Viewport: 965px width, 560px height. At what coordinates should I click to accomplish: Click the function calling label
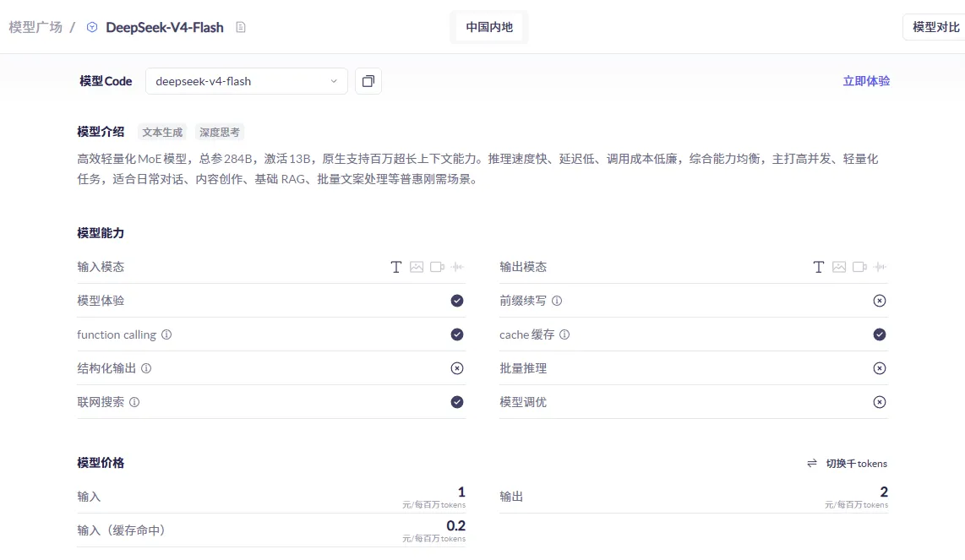(x=117, y=334)
